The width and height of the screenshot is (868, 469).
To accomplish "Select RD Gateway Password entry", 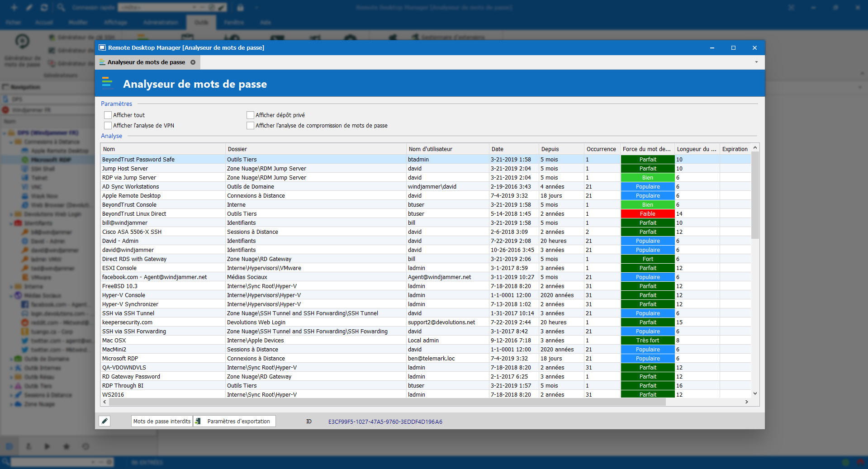I will click(x=426, y=376).
